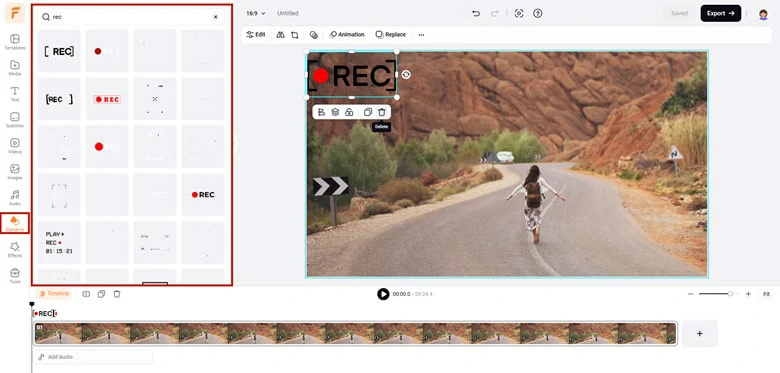
Task: Click Add Audio track
Action: coord(93,357)
